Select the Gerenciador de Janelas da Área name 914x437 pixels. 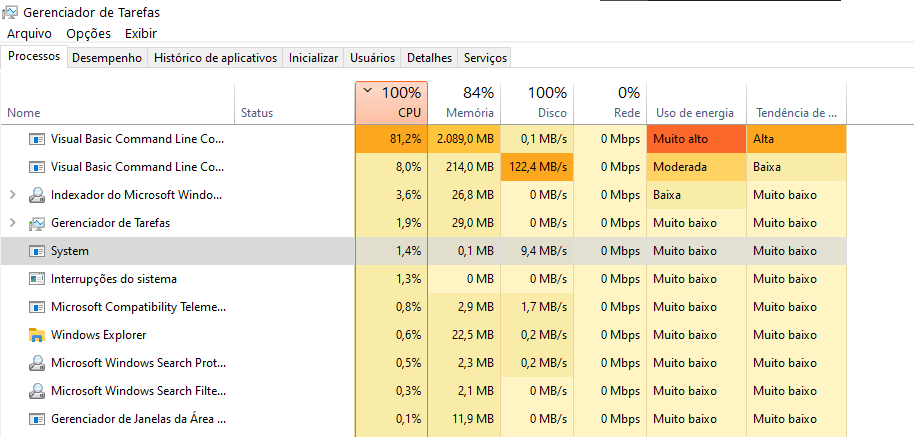point(138,419)
